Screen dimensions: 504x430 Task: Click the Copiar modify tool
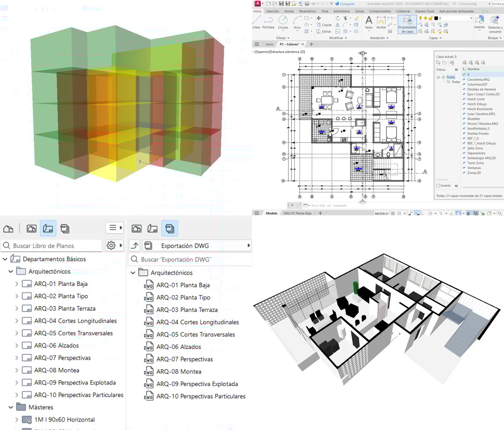pos(324,25)
